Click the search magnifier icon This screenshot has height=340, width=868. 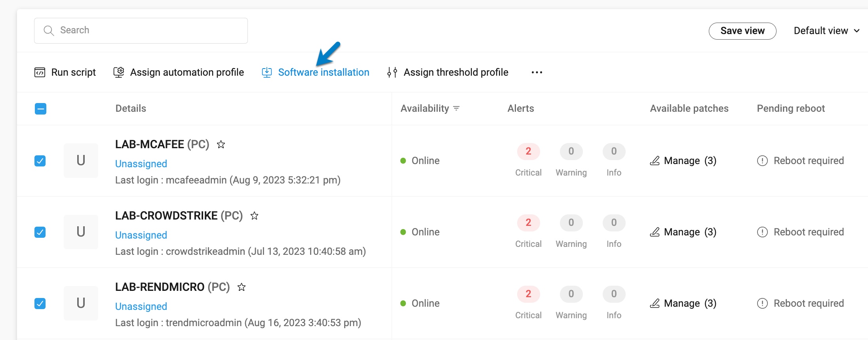pos(49,31)
